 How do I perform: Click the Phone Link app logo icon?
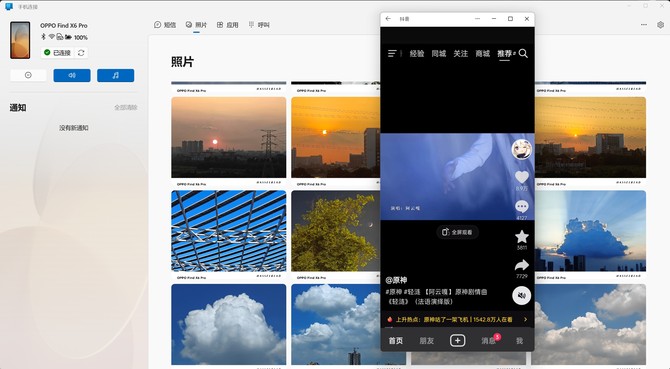coord(9,6)
